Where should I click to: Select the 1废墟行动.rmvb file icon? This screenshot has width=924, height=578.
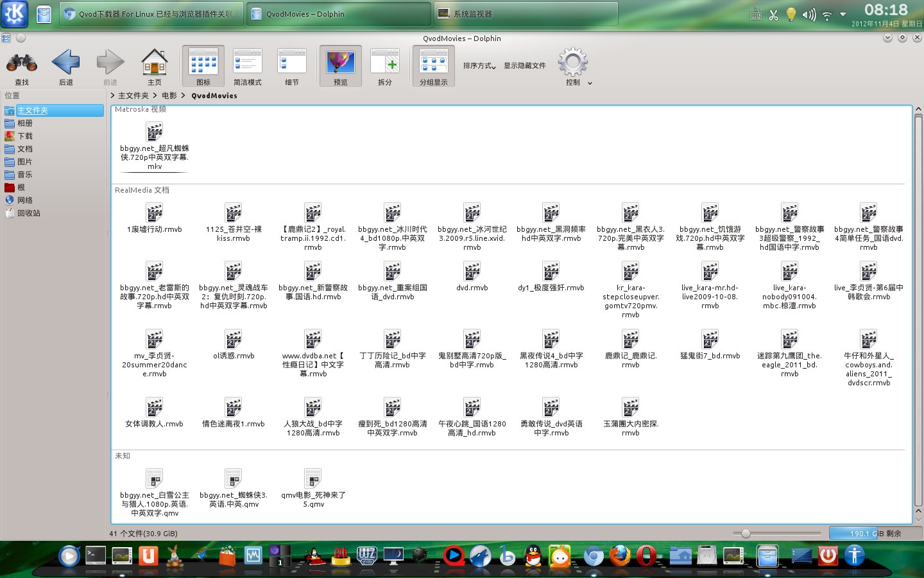pyautogui.click(x=155, y=213)
